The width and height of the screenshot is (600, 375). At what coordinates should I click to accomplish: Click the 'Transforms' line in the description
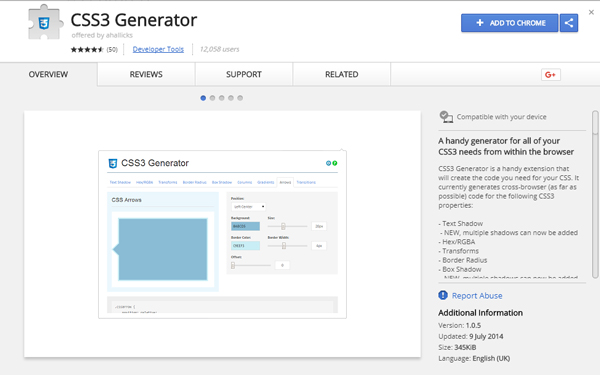459,251
